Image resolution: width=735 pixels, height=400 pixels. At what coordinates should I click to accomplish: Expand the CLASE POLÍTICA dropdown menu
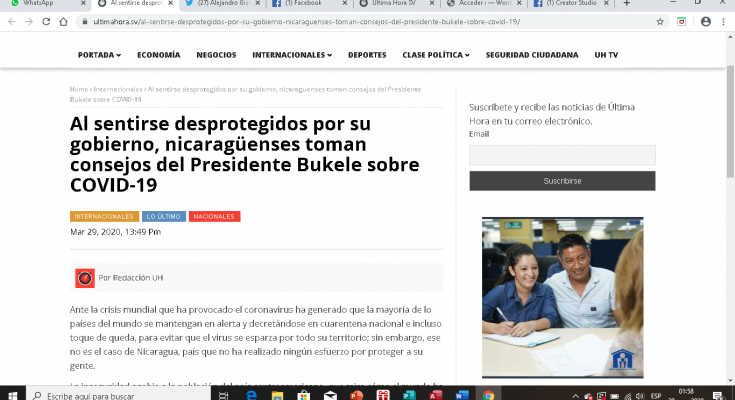(436, 55)
